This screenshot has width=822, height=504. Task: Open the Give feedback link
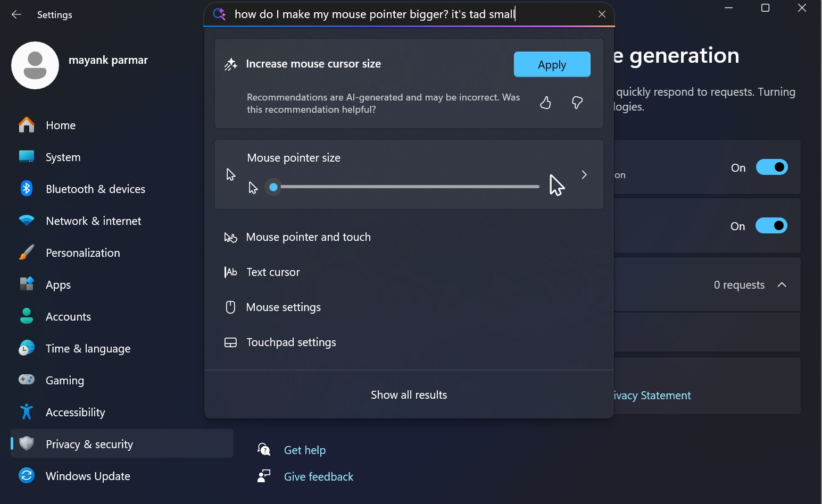(x=319, y=476)
